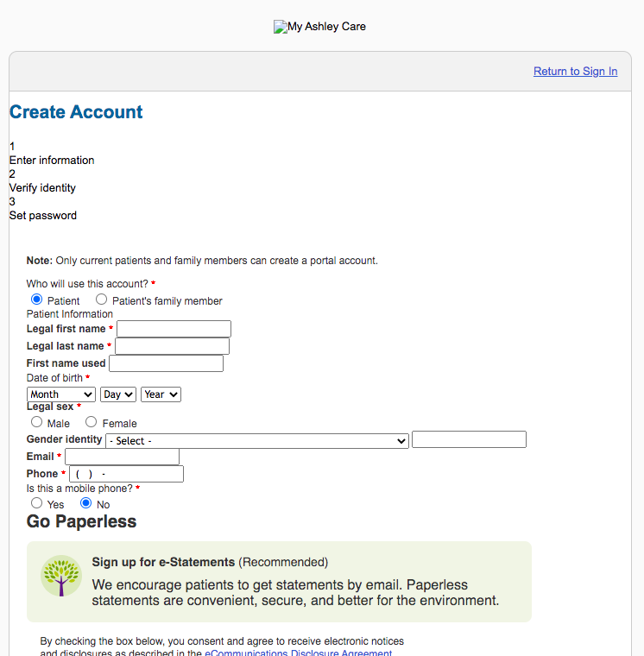The width and height of the screenshot is (644, 656).
Task: Click into the Legal last name field
Action: [173, 346]
